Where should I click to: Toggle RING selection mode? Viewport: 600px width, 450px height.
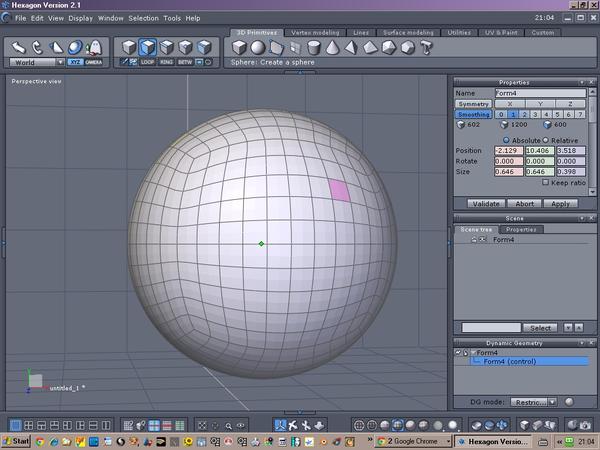(166, 62)
